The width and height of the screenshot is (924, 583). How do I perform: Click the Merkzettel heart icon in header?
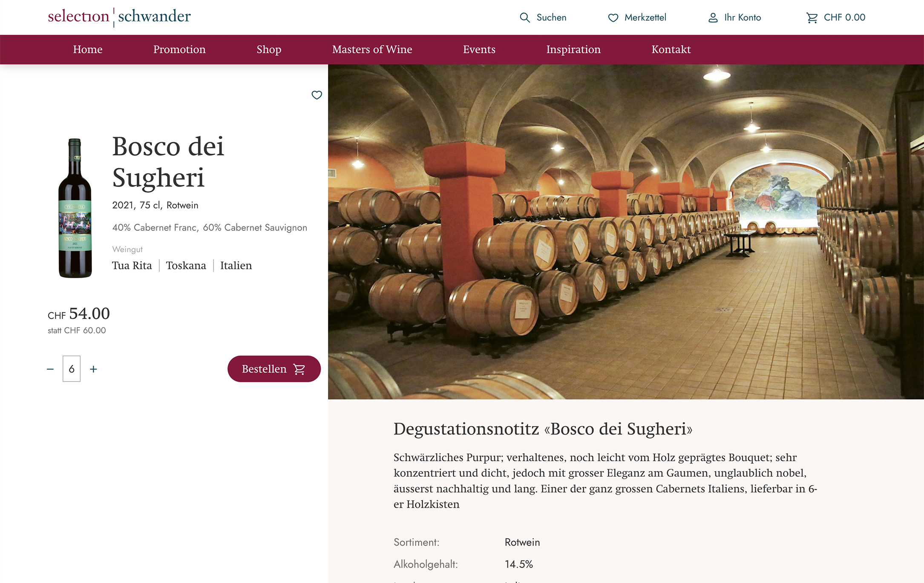[613, 17]
